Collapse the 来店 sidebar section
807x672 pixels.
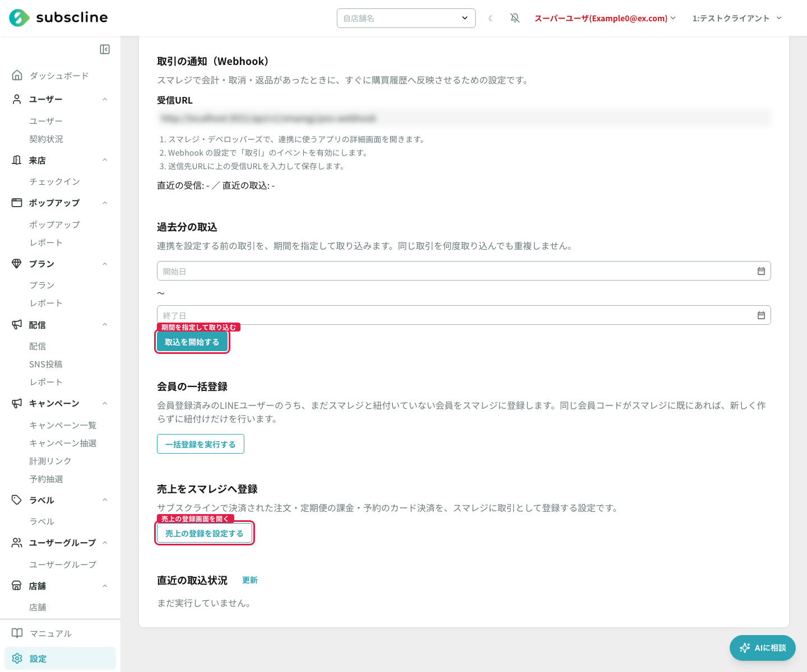tap(105, 160)
